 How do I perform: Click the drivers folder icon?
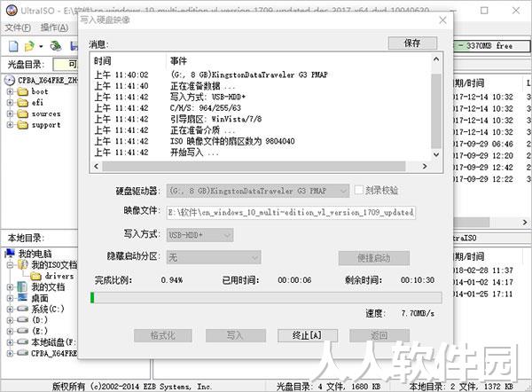click(35, 276)
